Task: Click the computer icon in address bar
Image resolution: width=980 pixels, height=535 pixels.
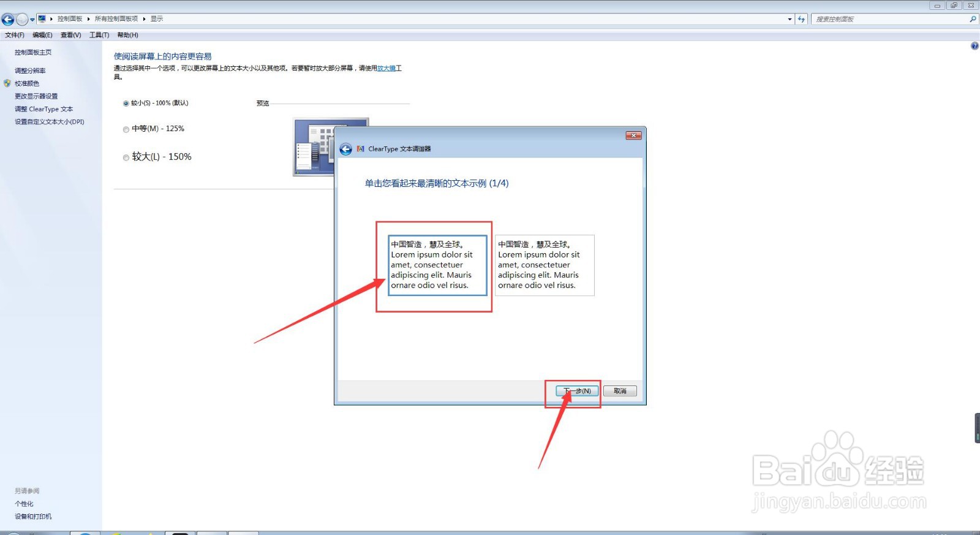Action: (x=42, y=19)
